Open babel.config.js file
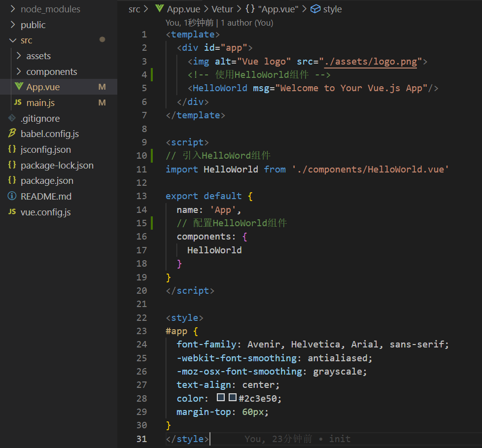The height and width of the screenshot is (448, 482). [x=50, y=134]
